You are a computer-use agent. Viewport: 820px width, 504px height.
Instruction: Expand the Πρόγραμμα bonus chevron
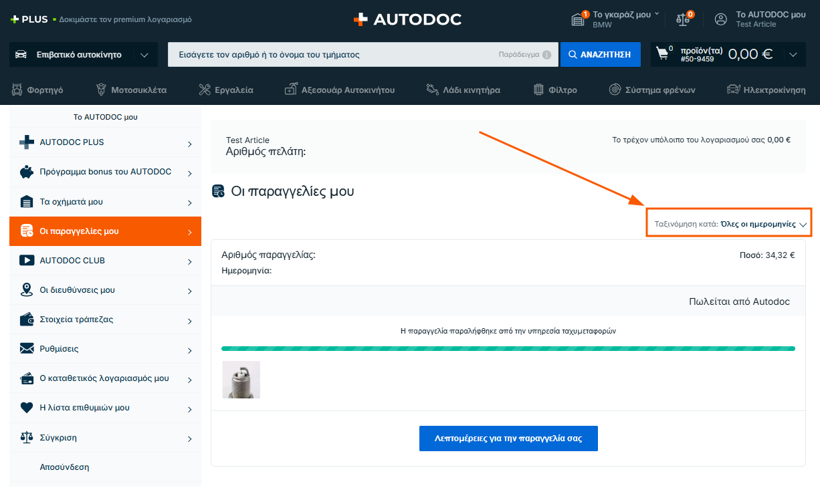click(x=190, y=173)
